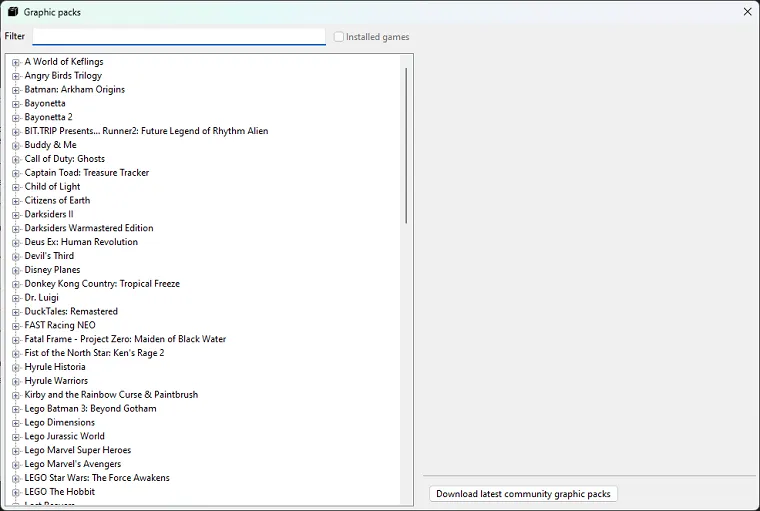The width and height of the screenshot is (760, 511).
Task: Select Batman: Arkham Origins entry
Action: (x=75, y=90)
